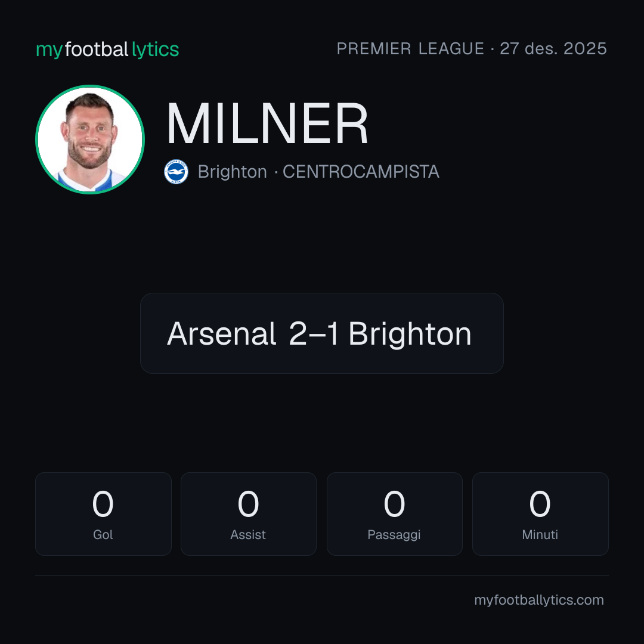The width and height of the screenshot is (644, 644).
Task: Select the Assist stat card
Action: coord(249,514)
